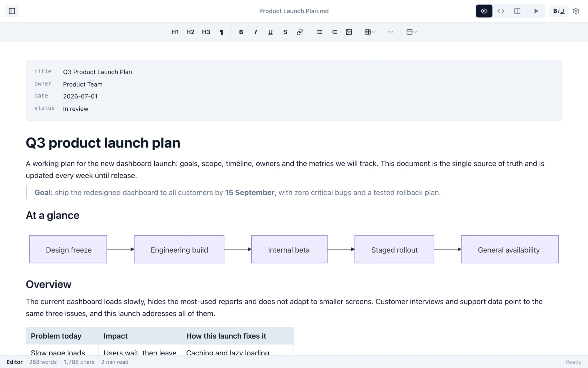This screenshot has height=368, width=588.
Task: Switch to preview mode eye icon
Action: [x=484, y=11]
